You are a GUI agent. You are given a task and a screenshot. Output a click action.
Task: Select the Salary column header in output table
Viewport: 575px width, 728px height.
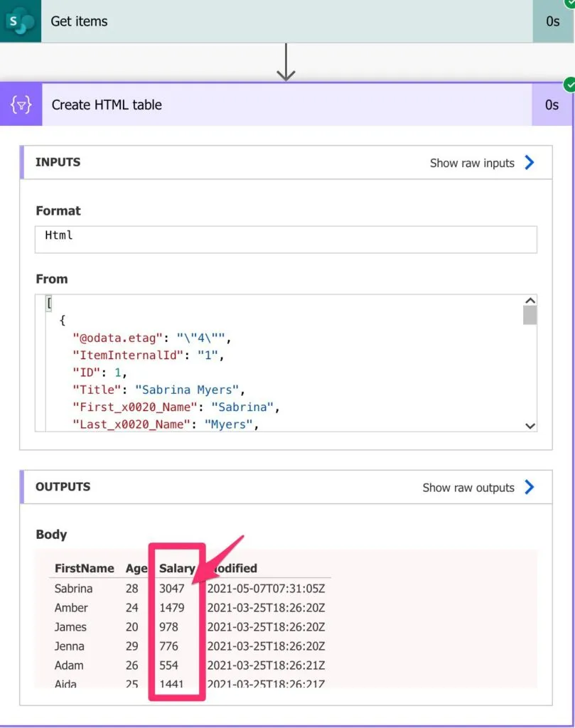[177, 568]
